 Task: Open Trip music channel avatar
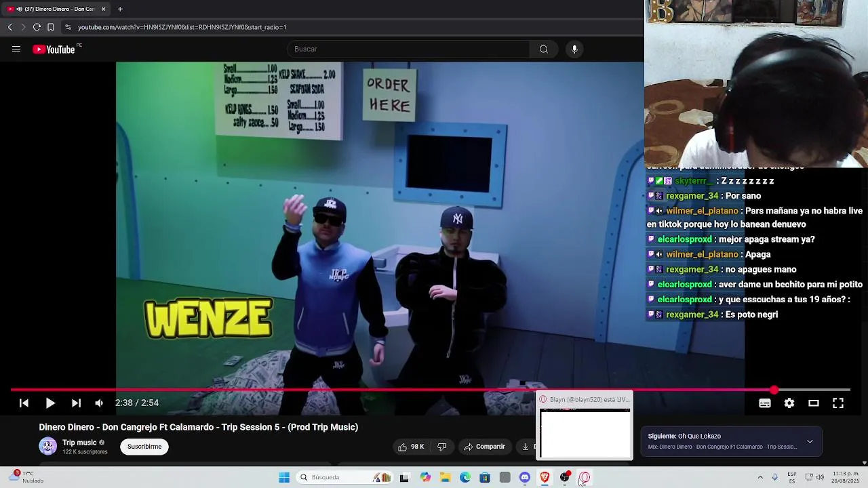47,446
